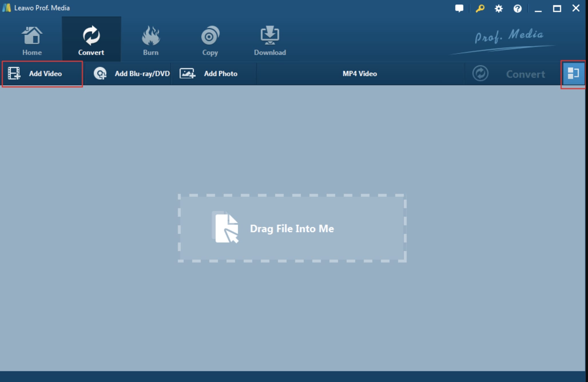The height and width of the screenshot is (382, 588).
Task: Open the registration key icon
Action: click(480, 8)
